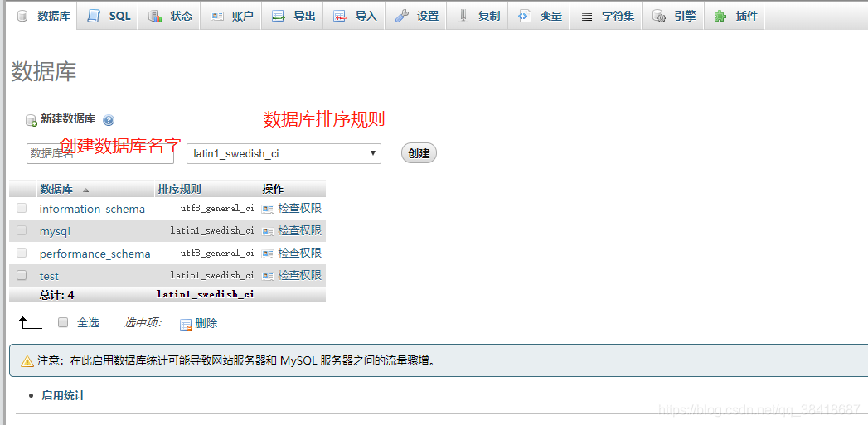Open help icon beside 新建数据库
Image resolution: width=868 pixels, height=425 pixels.
(109, 120)
